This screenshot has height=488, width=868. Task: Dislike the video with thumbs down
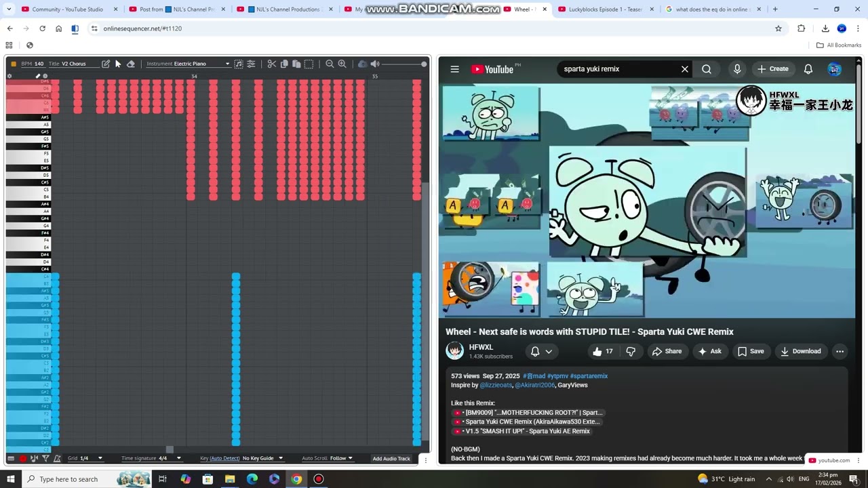[631, 351]
